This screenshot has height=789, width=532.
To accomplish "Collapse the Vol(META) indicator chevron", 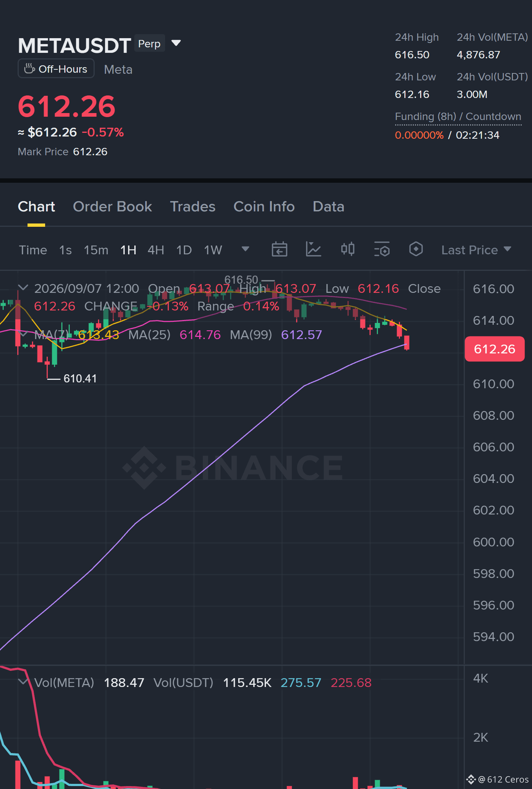I will click(23, 682).
